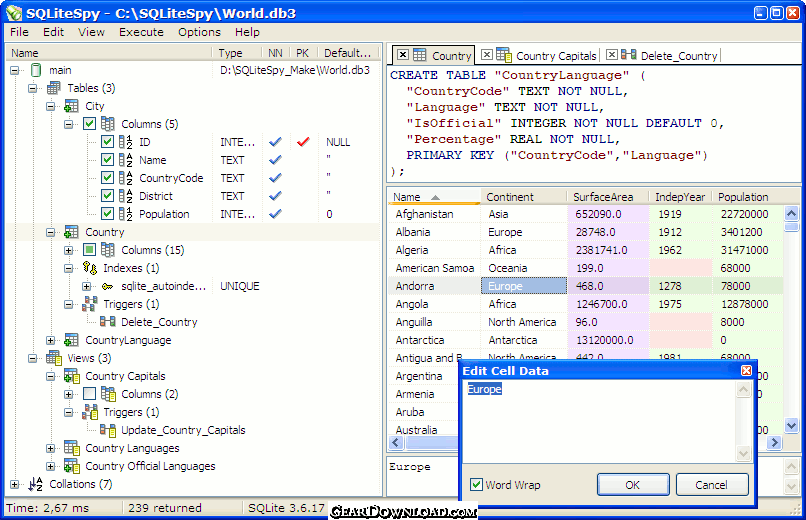Viewport: 806px width, 520px height.
Task: Close the Country Capitals tab with its X
Action: [487, 55]
